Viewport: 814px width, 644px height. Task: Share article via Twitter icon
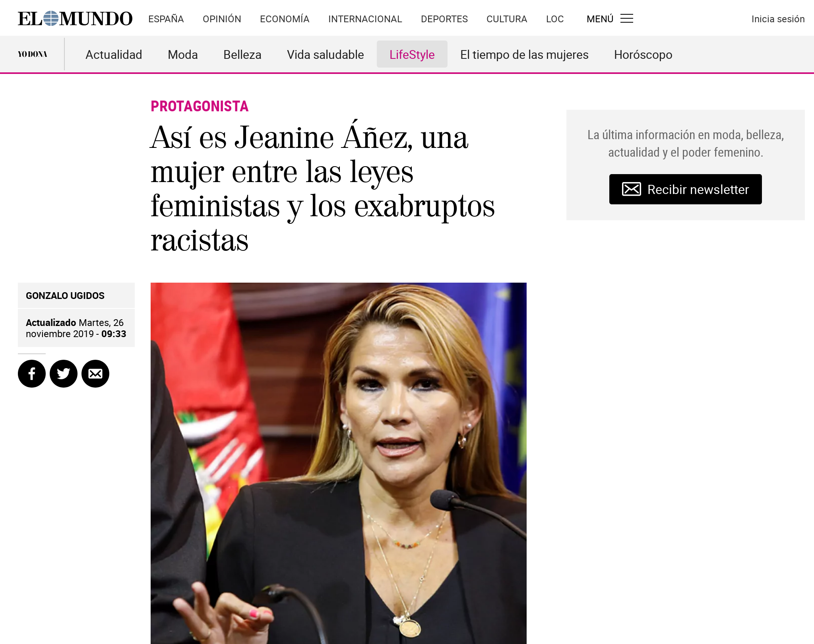[64, 374]
